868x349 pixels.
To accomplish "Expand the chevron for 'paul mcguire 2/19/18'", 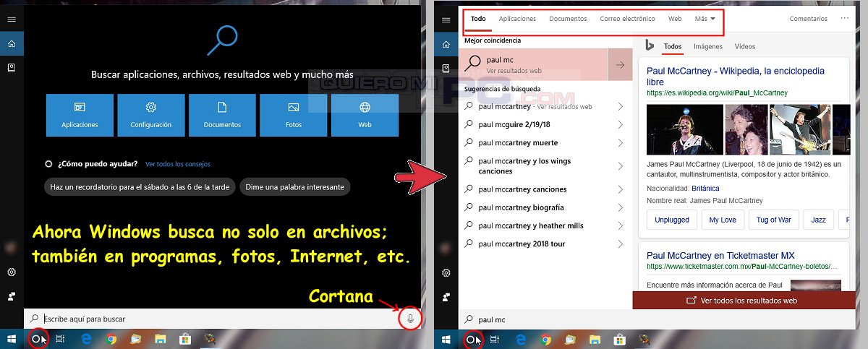I will click(621, 124).
